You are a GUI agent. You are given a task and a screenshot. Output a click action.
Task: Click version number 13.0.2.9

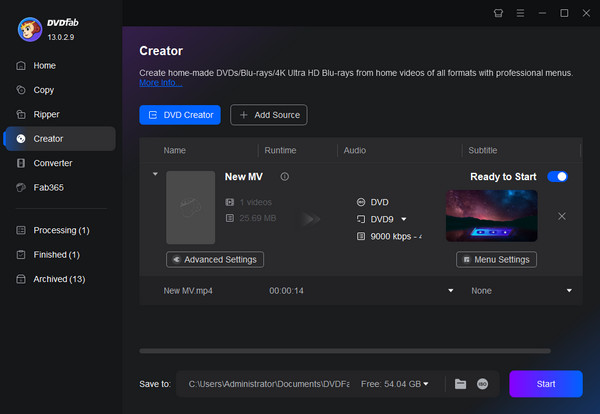coord(61,37)
